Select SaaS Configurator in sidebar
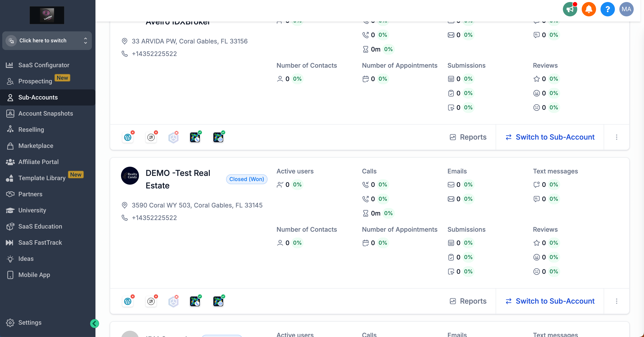 click(44, 65)
